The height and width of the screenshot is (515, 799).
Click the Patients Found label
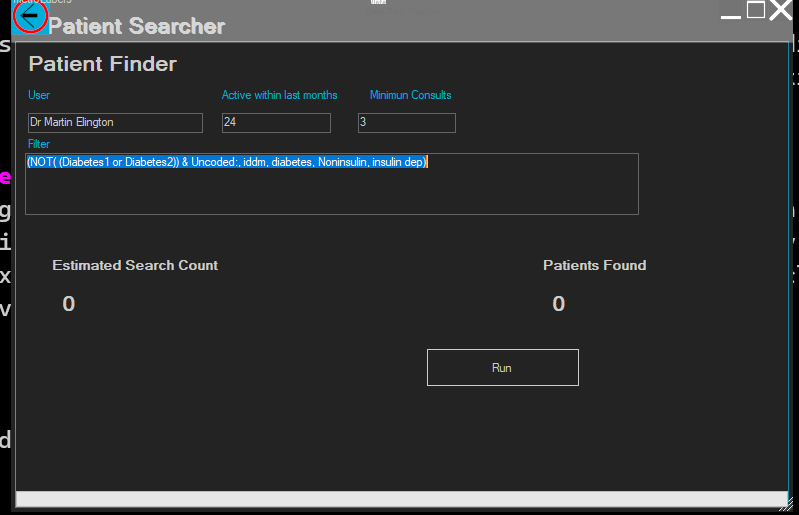pos(594,265)
